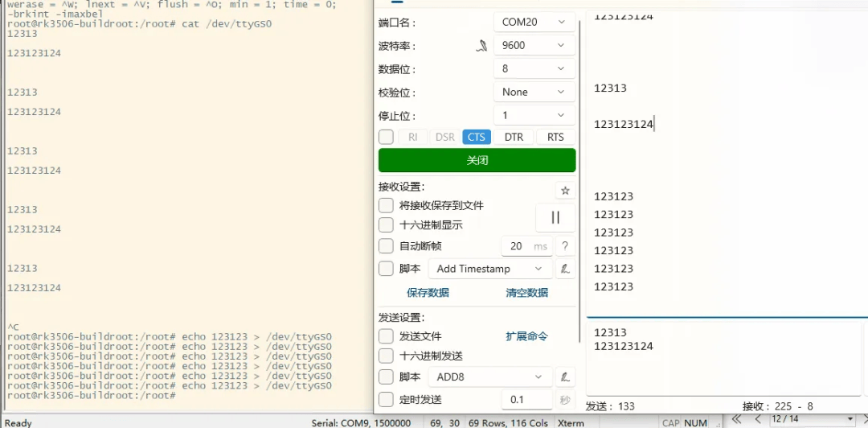Click the Ready status text
The width and height of the screenshot is (868, 428).
18,423
